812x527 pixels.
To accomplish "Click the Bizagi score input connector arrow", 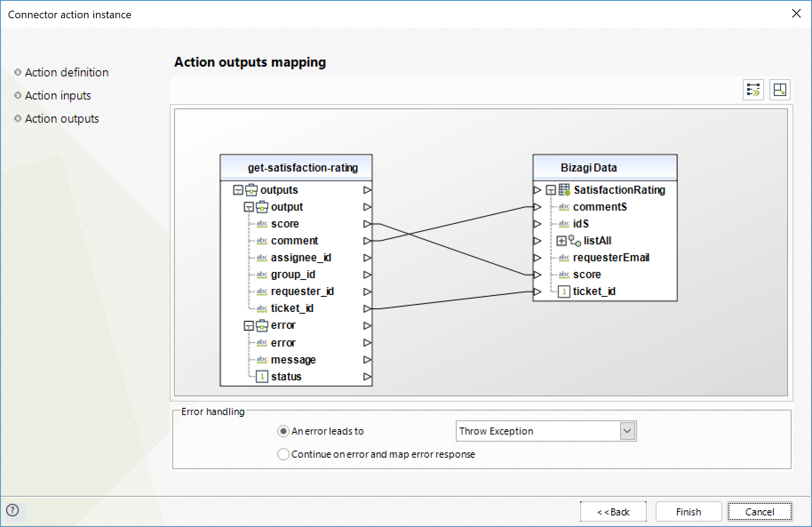I will click(x=537, y=275).
